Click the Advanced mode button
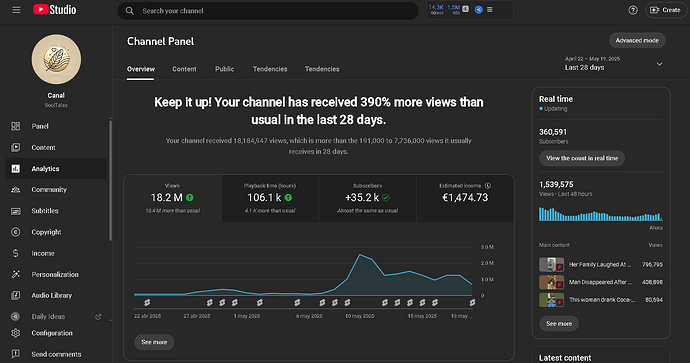 tap(637, 40)
